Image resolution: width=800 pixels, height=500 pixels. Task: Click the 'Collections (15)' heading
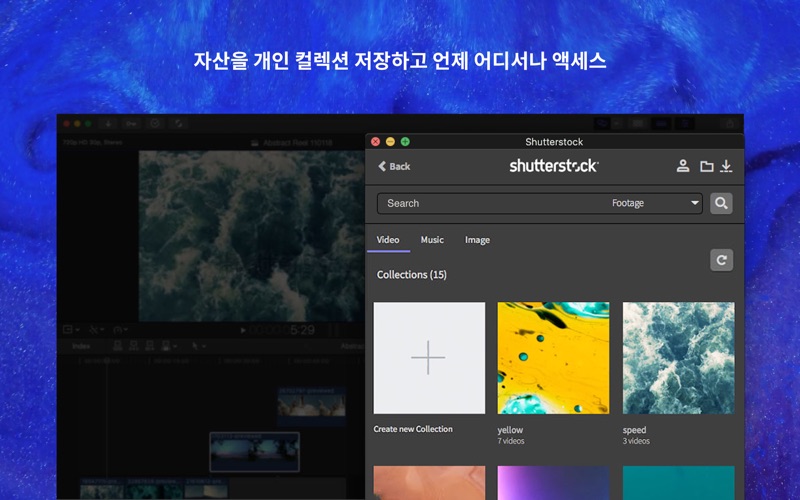pos(412,274)
